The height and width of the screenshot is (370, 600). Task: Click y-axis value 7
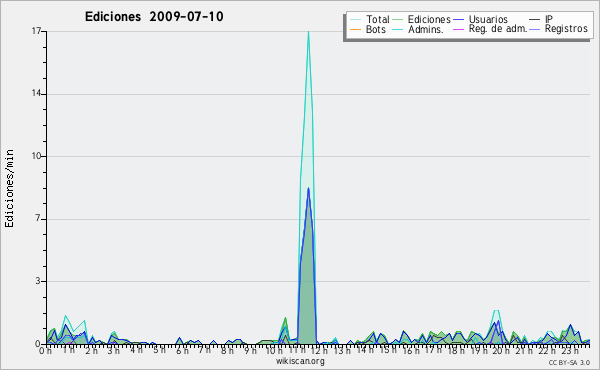pyautogui.click(x=38, y=219)
